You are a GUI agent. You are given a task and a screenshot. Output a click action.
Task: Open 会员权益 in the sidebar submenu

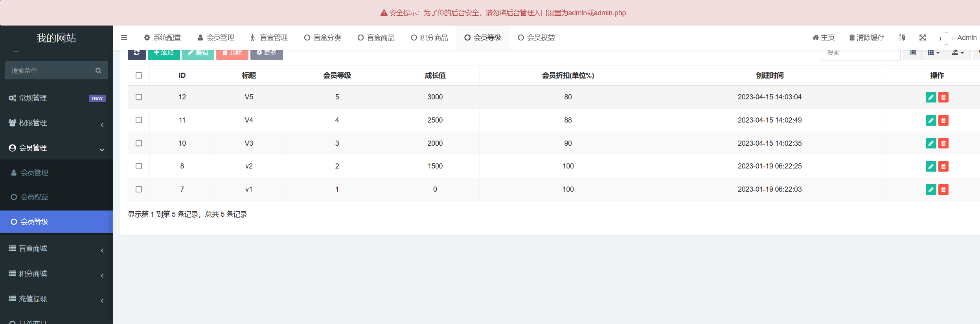(35, 197)
